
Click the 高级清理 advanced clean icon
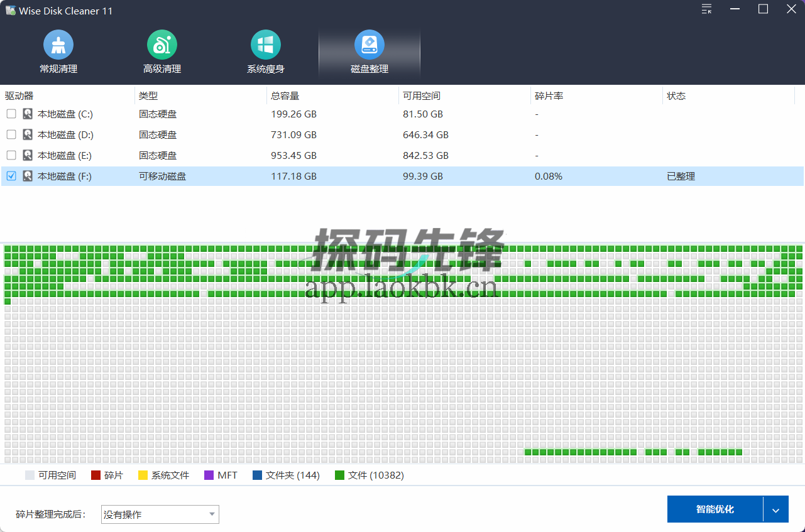[x=162, y=45]
